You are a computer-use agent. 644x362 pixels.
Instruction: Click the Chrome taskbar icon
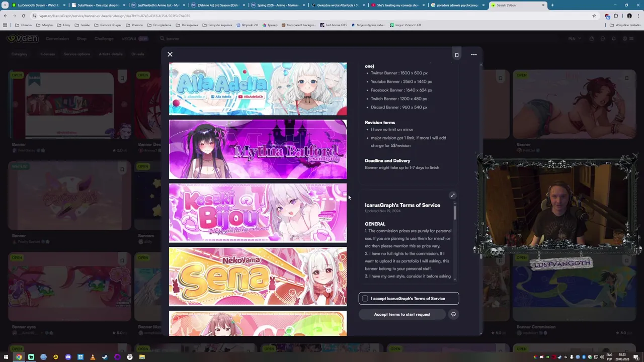coord(19,357)
